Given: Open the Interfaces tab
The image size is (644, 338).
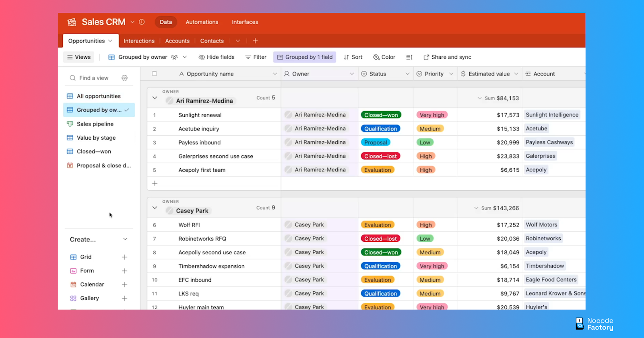Looking at the screenshot, I should click(245, 22).
